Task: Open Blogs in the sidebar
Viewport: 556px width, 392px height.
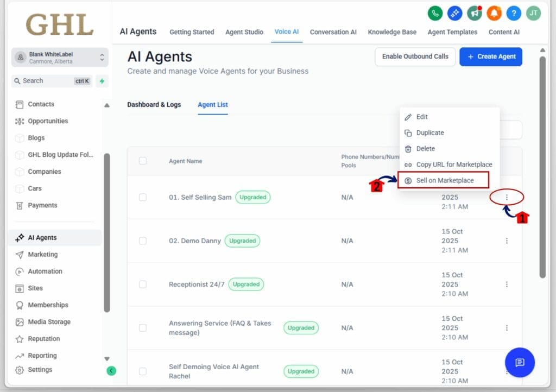Action: 36,138
